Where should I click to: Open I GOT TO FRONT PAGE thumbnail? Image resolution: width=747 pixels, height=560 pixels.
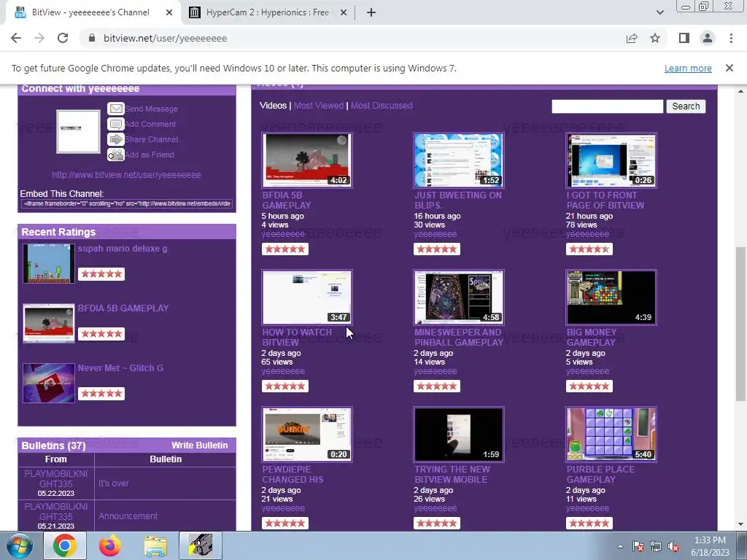(611, 160)
